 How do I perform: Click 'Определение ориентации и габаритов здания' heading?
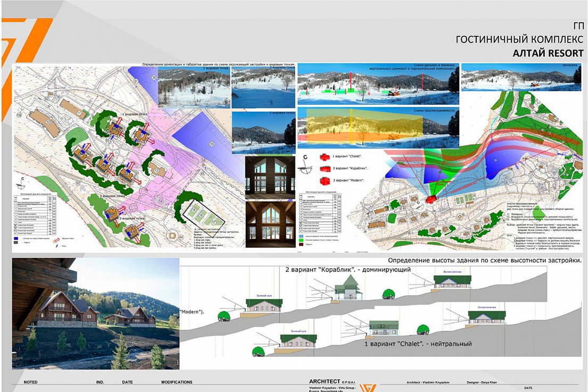[x=219, y=65]
